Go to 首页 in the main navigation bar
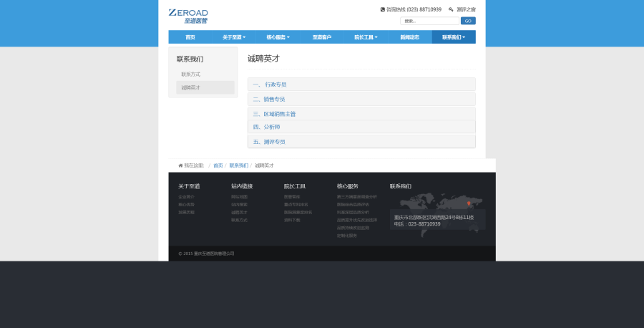 (x=190, y=37)
